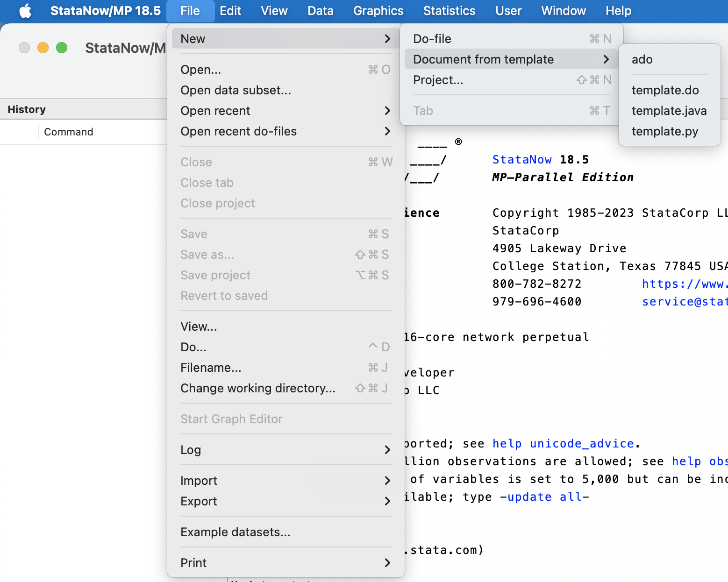
Task: Open the Apple menu
Action: 25,11
